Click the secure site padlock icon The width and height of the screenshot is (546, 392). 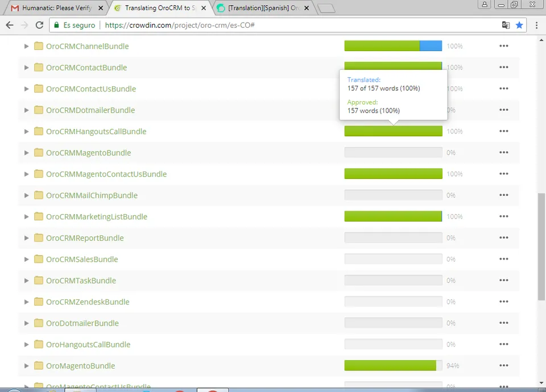click(56, 25)
